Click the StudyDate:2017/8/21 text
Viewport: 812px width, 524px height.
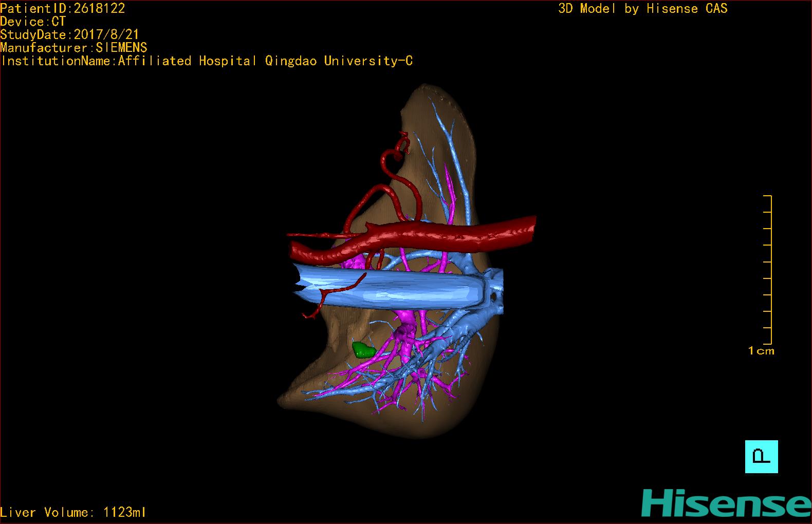(x=70, y=34)
